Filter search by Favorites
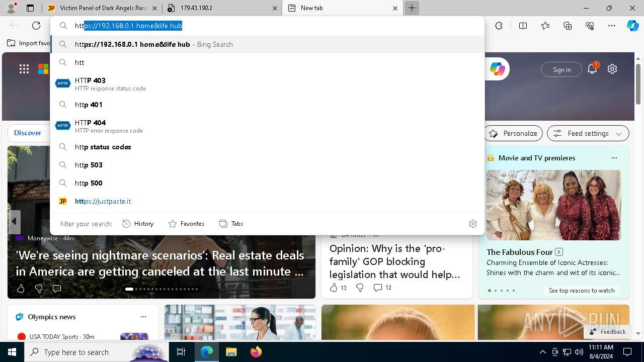The width and height of the screenshot is (644, 362). tap(186, 224)
